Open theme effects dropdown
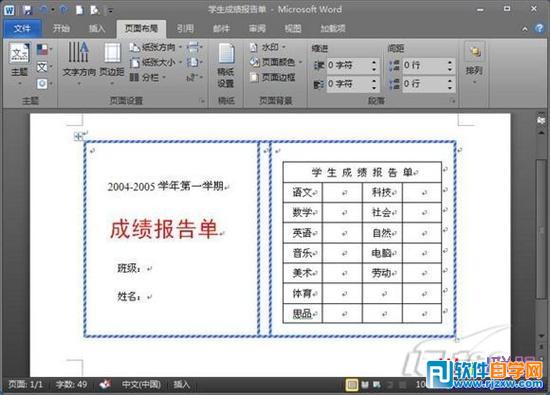Viewport: 550px width, 395px height. (44, 83)
